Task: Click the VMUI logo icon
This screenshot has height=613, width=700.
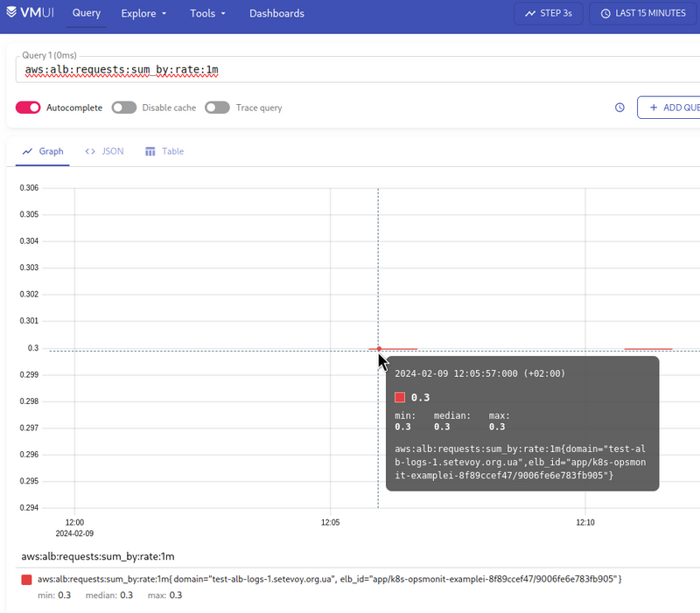Action: click(x=11, y=12)
